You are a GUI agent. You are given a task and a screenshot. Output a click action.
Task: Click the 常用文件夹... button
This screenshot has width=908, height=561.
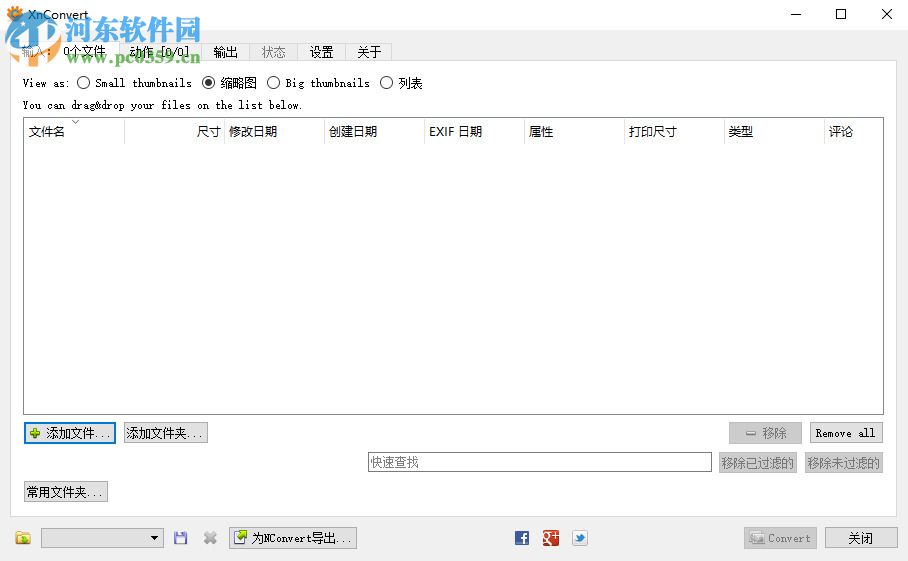coord(65,492)
